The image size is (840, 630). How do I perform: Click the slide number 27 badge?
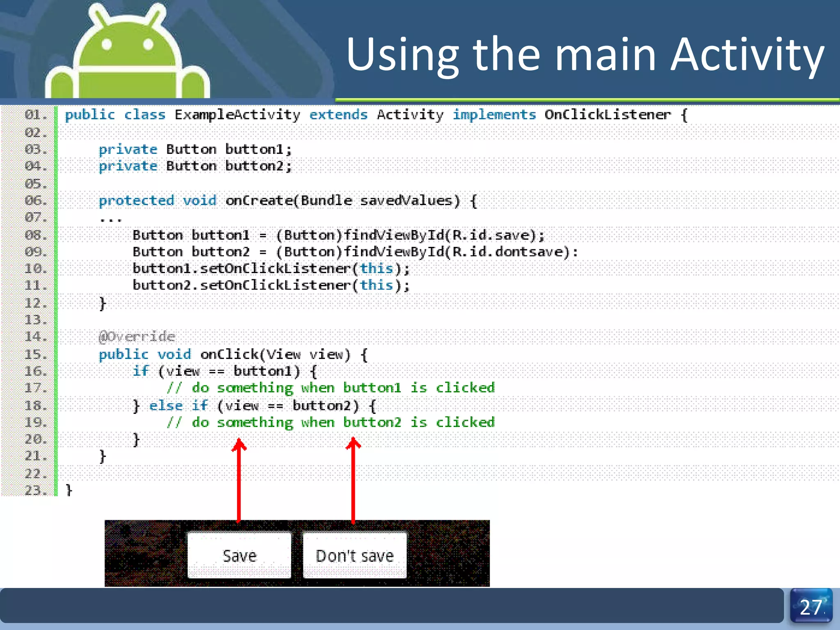click(811, 607)
